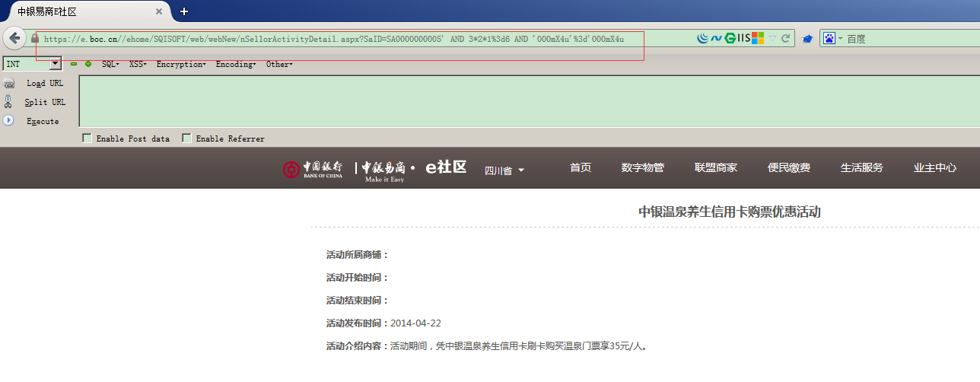Click the Baidu paw search engine icon
The height and width of the screenshot is (382, 980).
tap(829, 38)
